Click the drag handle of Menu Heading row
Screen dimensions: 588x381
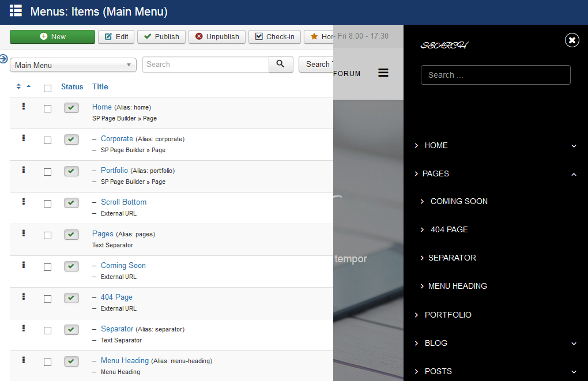click(x=24, y=360)
